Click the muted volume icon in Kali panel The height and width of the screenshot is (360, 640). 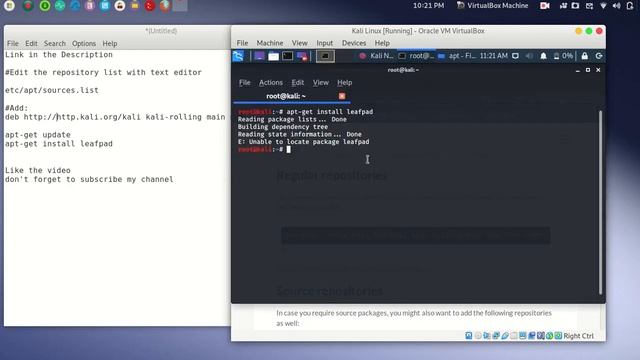click(x=529, y=56)
